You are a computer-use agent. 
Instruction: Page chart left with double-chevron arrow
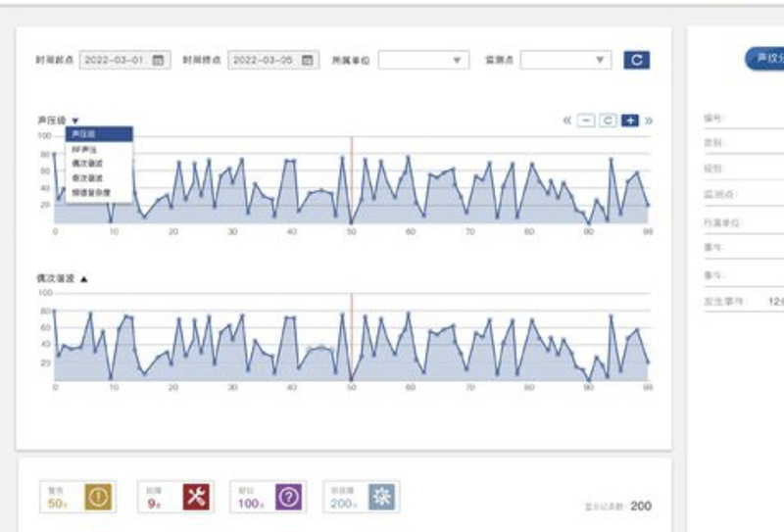[x=567, y=121]
